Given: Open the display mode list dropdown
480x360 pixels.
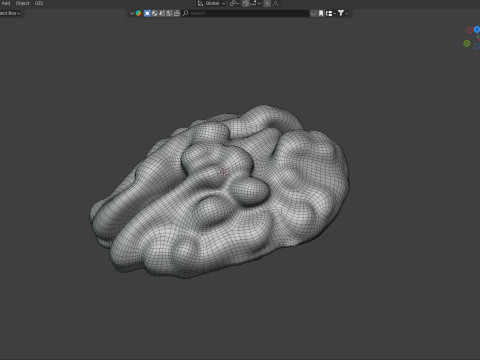Looking at the screenshot, I should coord(330,13).
